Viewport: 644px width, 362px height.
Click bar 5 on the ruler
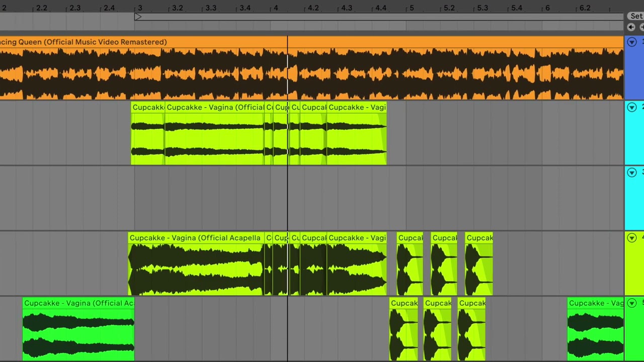[x=412, y=8]
